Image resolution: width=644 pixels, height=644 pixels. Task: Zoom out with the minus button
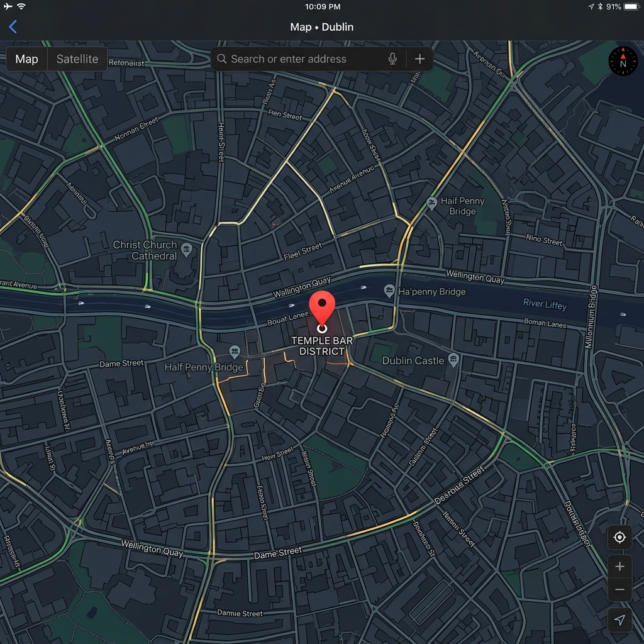click(619, 589)
